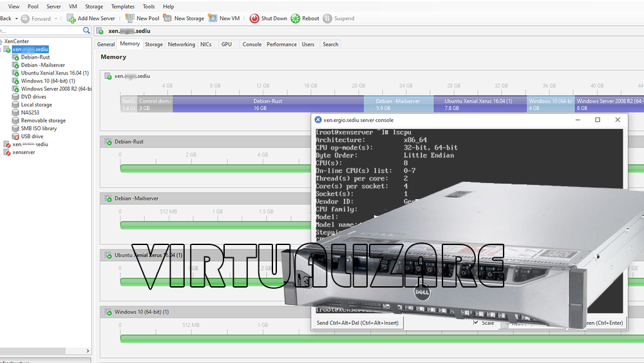Click Send Ctrl+Alt+Del button in console
644x363 pixels.
357,323
